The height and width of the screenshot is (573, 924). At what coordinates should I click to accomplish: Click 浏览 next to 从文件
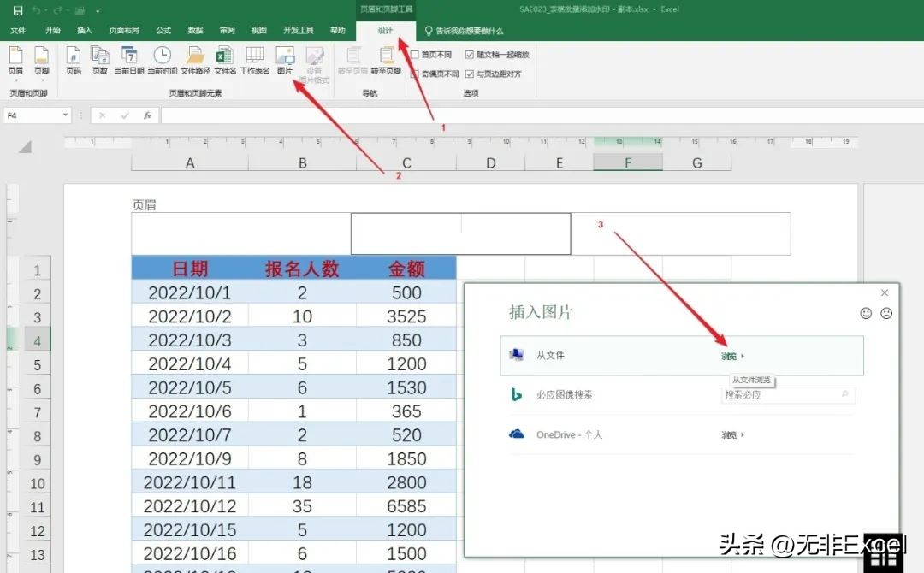(x=732, y=357)
